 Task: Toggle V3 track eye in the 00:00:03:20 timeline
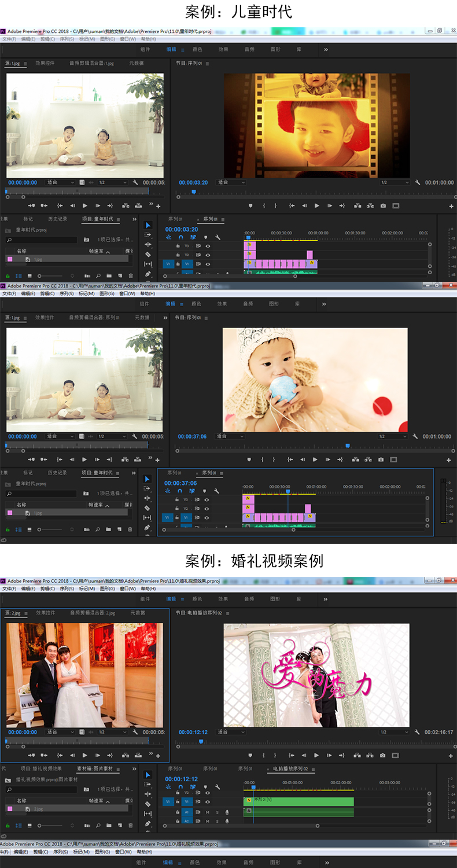208,246
